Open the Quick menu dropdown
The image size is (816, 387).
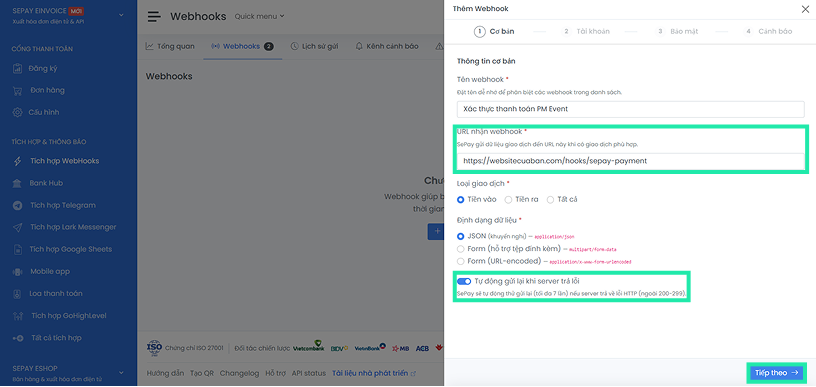[259, 16]
